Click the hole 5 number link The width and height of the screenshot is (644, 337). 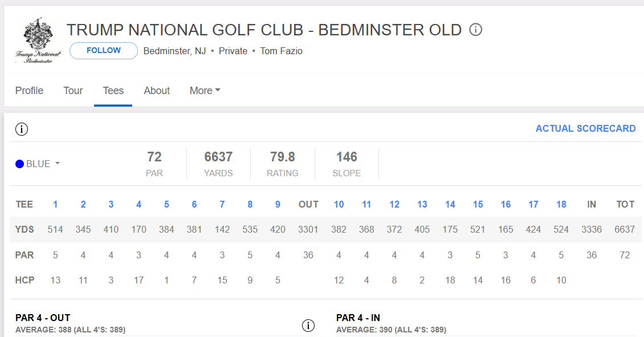point(166,204)
